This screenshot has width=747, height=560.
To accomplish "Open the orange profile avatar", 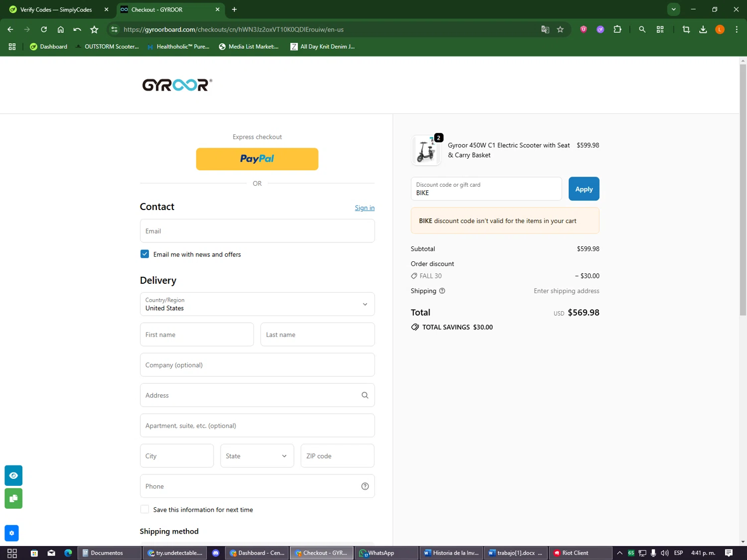I will [720, 29].
